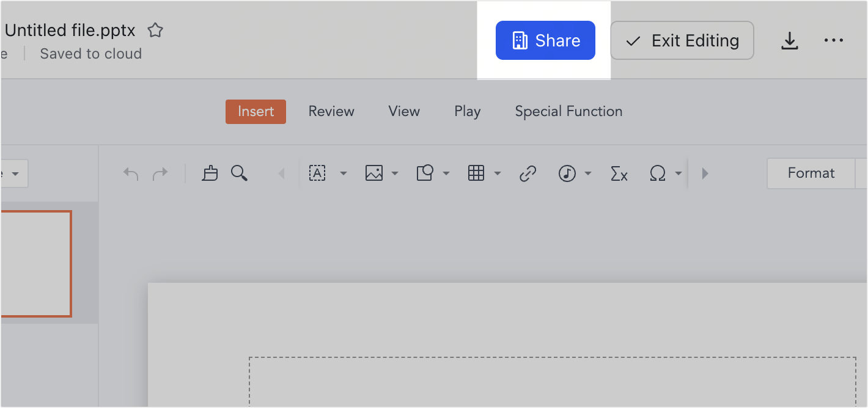The width and height of the screenshot is (868, 408).
Task: Switch to the Review tab
Action: pyautogui.click(x=331, y=111)
